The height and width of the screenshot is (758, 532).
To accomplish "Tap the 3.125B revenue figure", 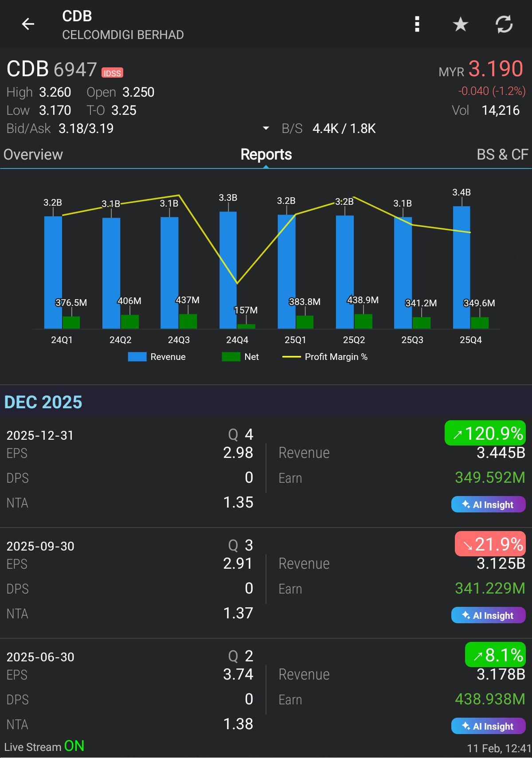I will click(501, 563).
